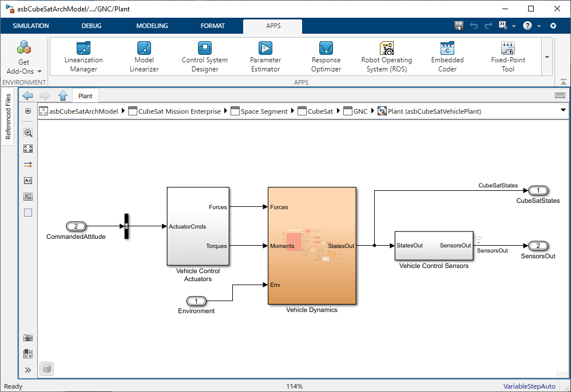This screenshot has height=392, width=571.
Task: Launch the Model Linearizer app
Action: 144,57
